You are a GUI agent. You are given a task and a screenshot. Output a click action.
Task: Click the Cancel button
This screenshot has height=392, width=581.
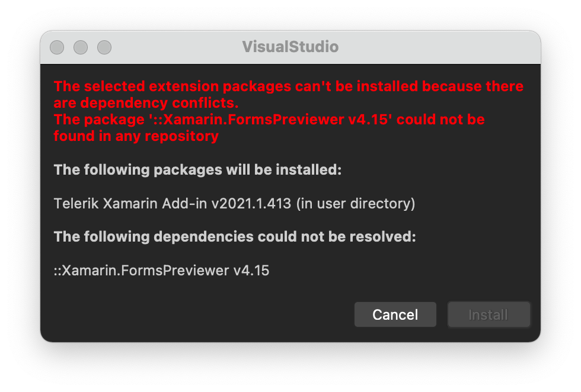pyautogui.click(x=395, y=314)
